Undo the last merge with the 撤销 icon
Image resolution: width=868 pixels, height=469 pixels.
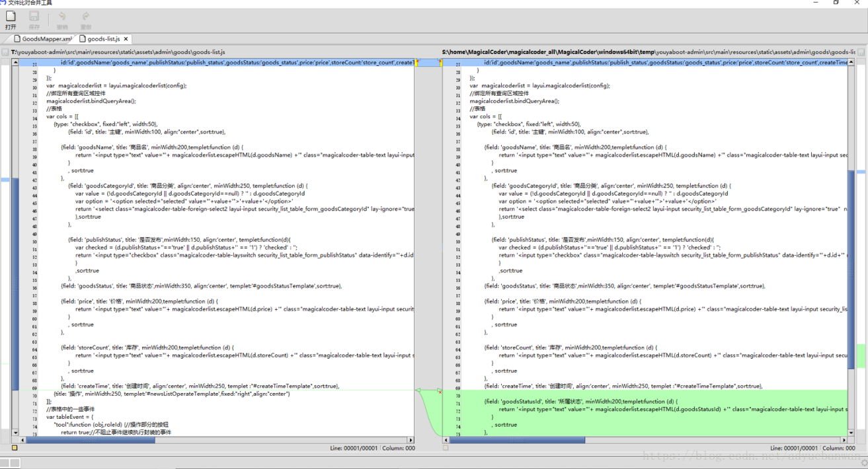pos(62,18)
